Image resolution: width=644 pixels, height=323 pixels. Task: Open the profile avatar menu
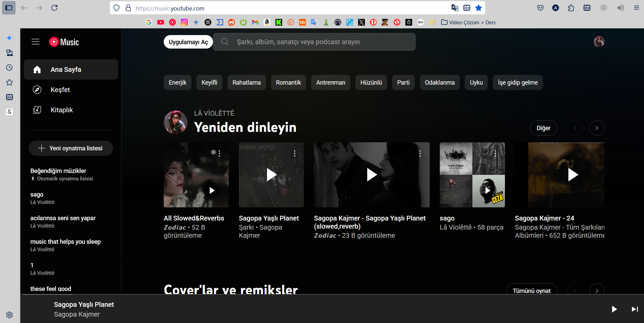[599, 42]
